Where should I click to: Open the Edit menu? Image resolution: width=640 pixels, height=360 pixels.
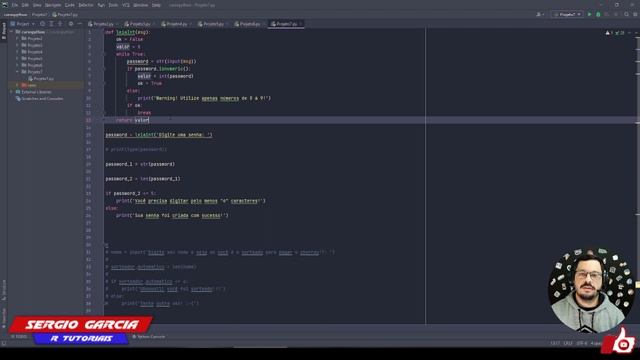[x=25, y=5]
